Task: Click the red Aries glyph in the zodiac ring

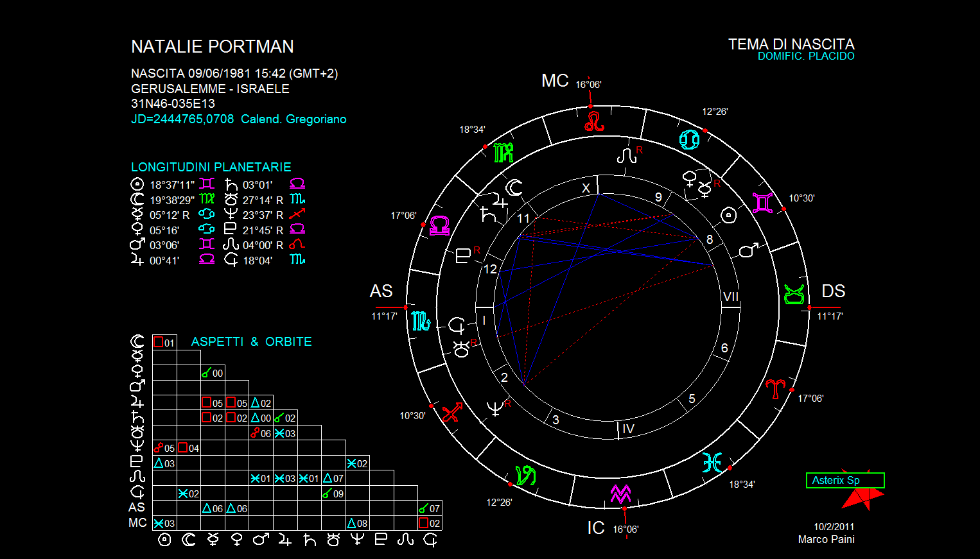Action: [x=775, y=388]
